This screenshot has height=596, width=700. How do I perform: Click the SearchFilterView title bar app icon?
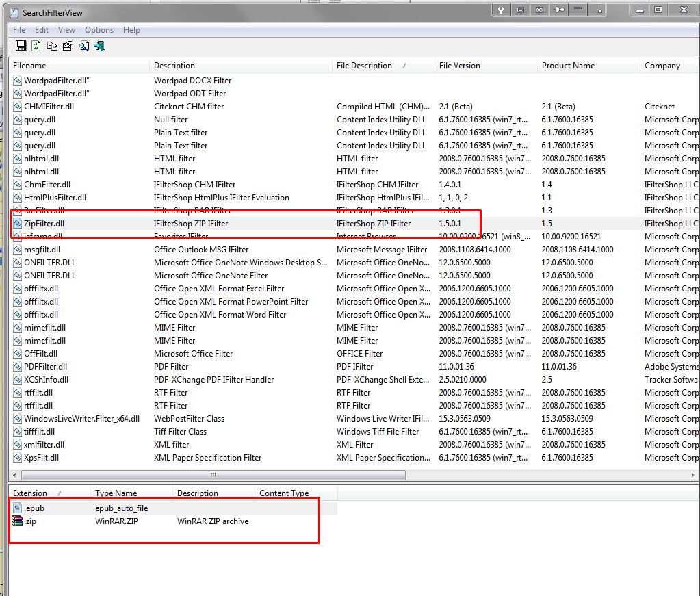(14, 12)
